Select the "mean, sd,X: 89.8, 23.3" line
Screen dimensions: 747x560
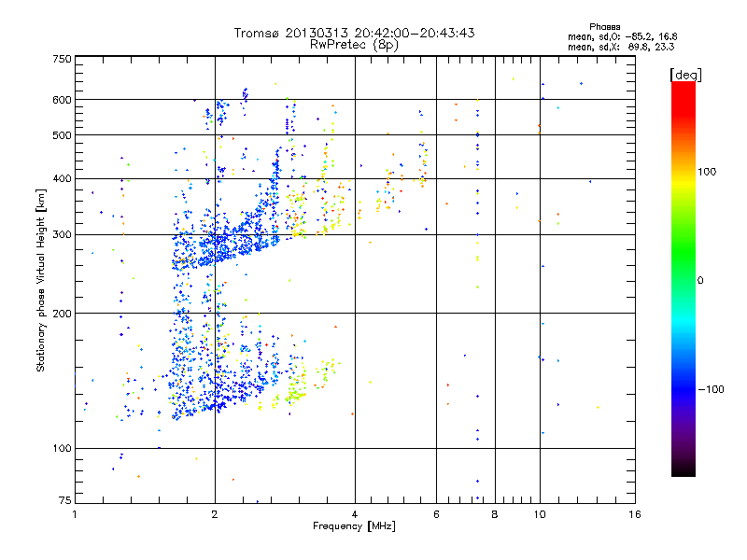(x=621, y=47)
